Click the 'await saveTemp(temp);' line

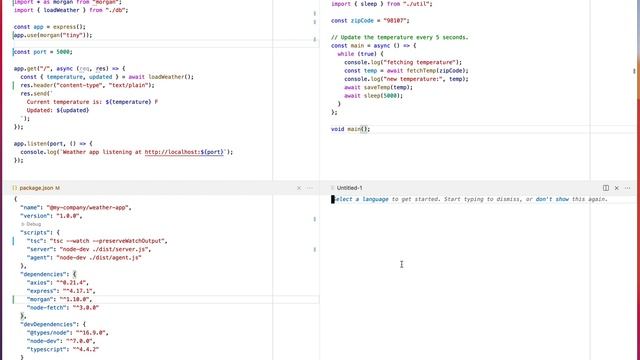point(378,87)
